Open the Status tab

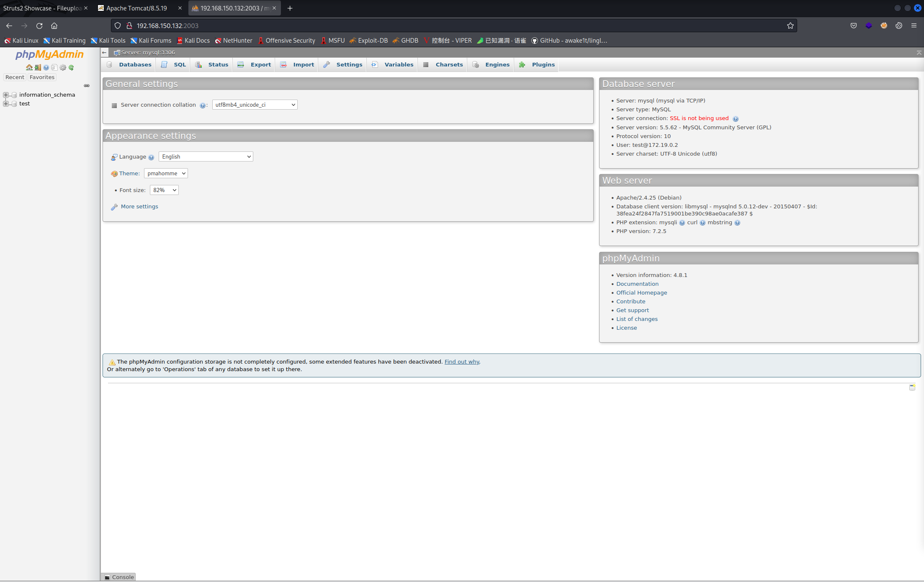[212, 65]
